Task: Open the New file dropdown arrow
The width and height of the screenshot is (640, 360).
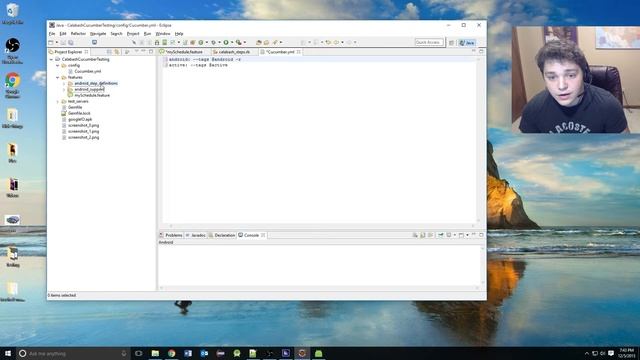Action: pyautogui.click(x=56, y=42)
